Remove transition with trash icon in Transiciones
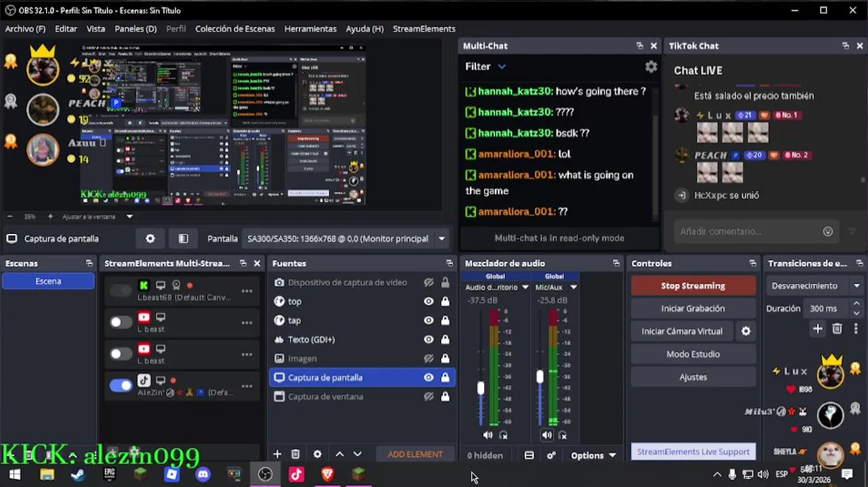 (837, 329)
